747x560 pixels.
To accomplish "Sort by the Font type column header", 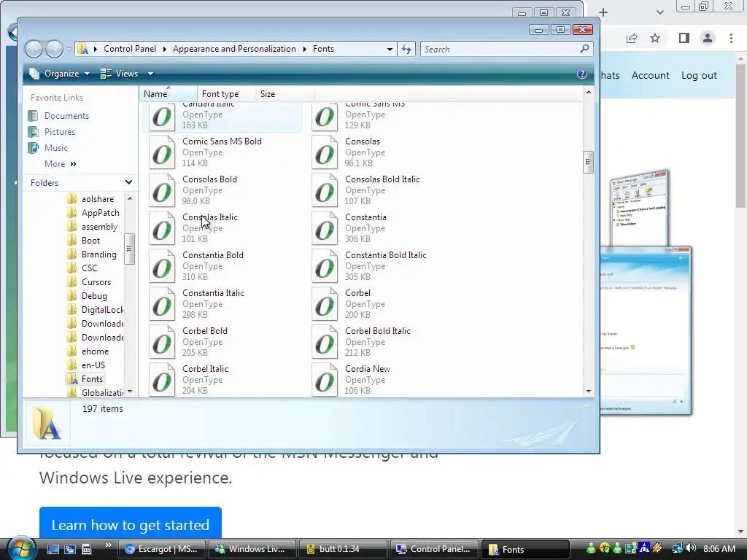I will click(226, 94).
